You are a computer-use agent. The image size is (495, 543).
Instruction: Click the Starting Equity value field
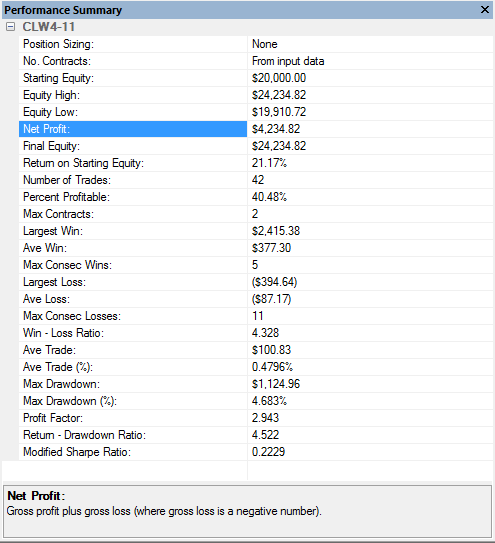tap(370, 78)
